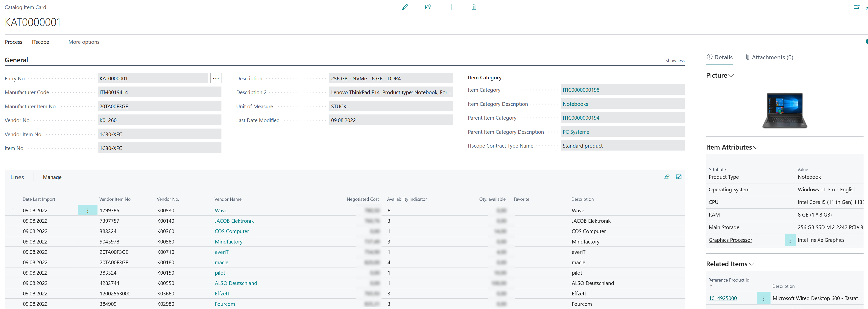Image resolution: width=868 pixels, height=309 pixels.
Task: Click the Notebooks category description link
Action: 575,104
